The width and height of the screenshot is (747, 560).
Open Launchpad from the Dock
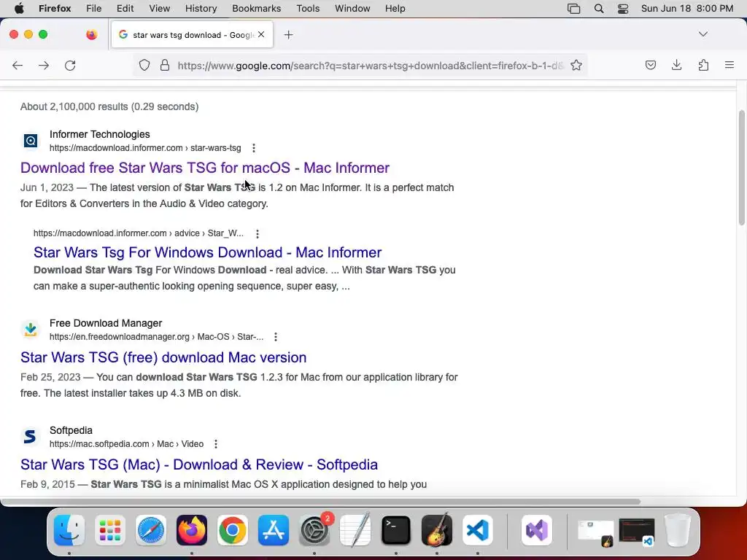[x=110, y=530]
